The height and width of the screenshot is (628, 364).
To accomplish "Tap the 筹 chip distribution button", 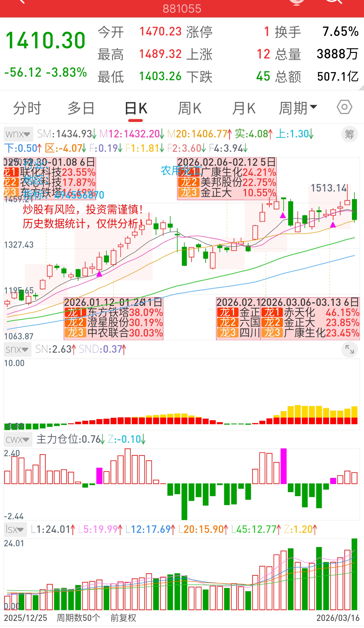I will (x=350, y=134).
